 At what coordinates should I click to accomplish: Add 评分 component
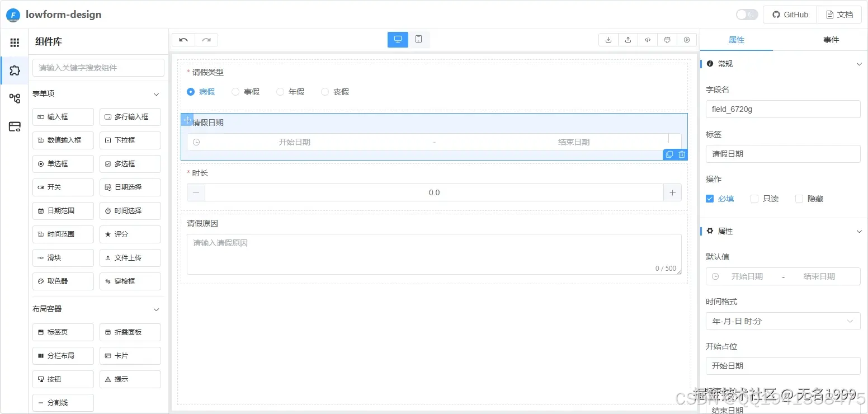pyautogui.click(x=130, y=234)
